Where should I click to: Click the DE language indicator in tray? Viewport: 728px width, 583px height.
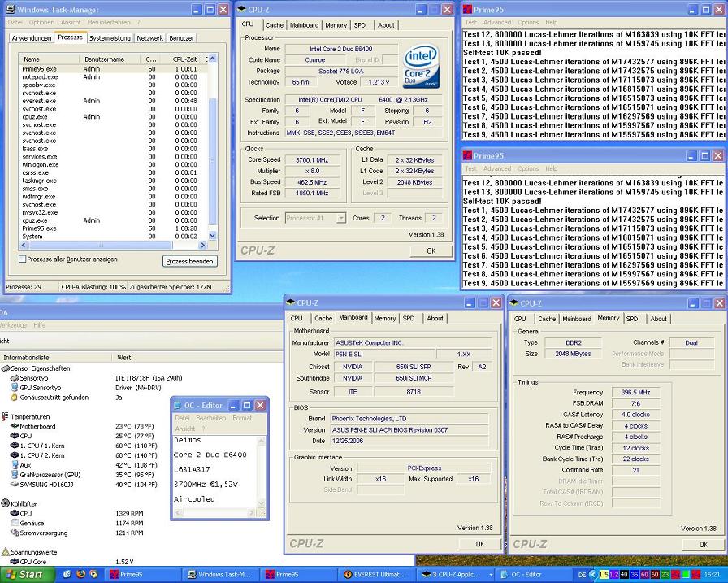(x=583, y=575)
